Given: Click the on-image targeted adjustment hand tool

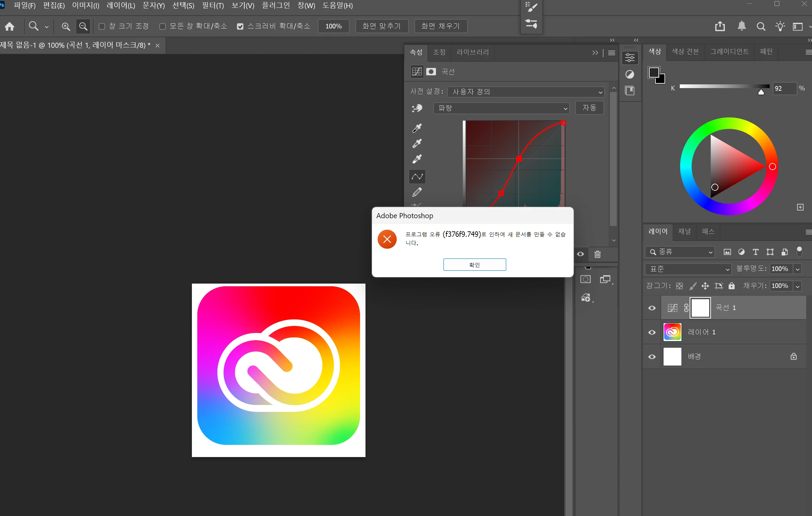Looking at the screenshot, I should click(417, 108).
